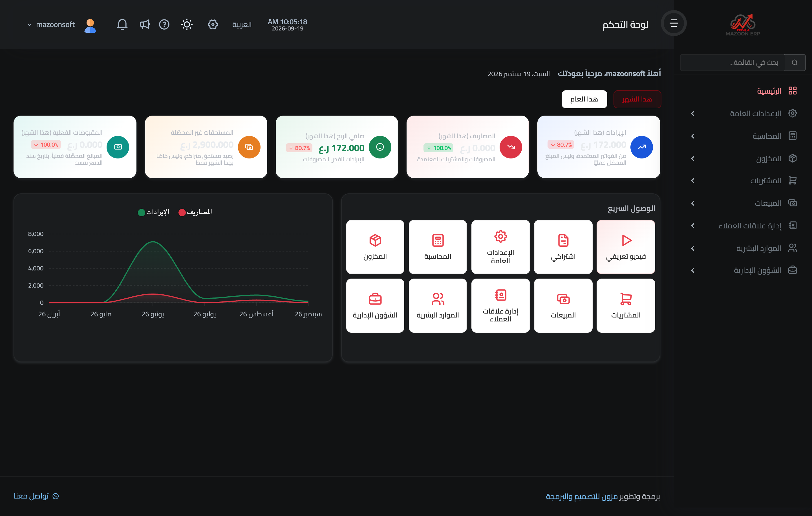The image size is (812, 516).
Task: Click the red expenses trend-down icon
Action: click(511, 147)
